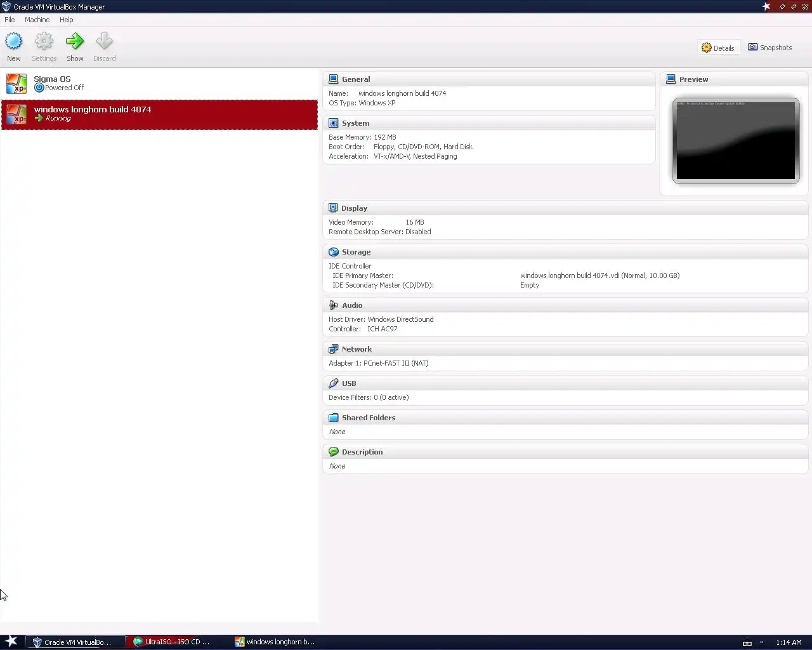Screen dimensions: 812x650
Task: Open the File menu
Action: click(x=10, y=20)
